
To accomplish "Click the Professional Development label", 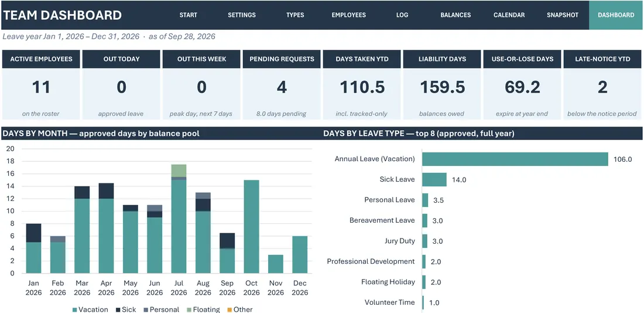I will 371,261.
